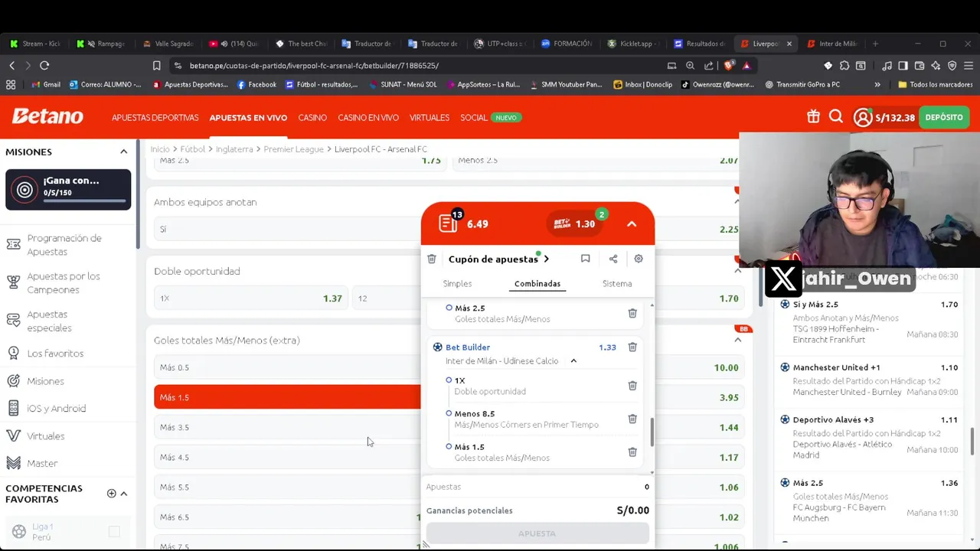
Task: Click the Betano logo
Action: click(x=47, y=116)
